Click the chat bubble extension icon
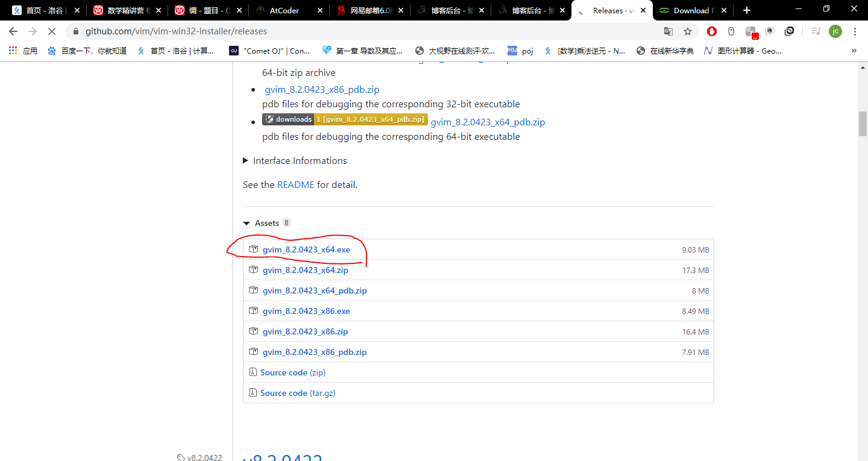Screen dimensions: 868x461 click(770, 31)
